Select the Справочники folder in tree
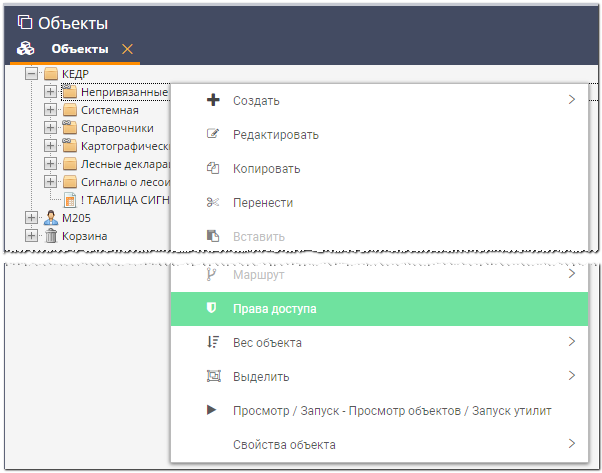Viewport: 602px width, 473px height. [x=116, y=128]
